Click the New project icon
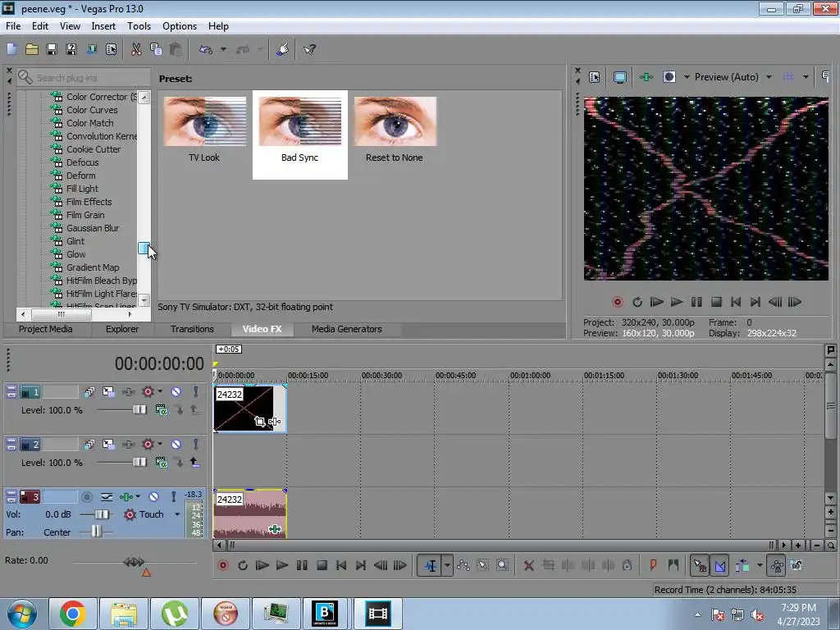Image resolution: width=840 pixels, height=630 pixels. pyautogui.click(x=11, y=49)
